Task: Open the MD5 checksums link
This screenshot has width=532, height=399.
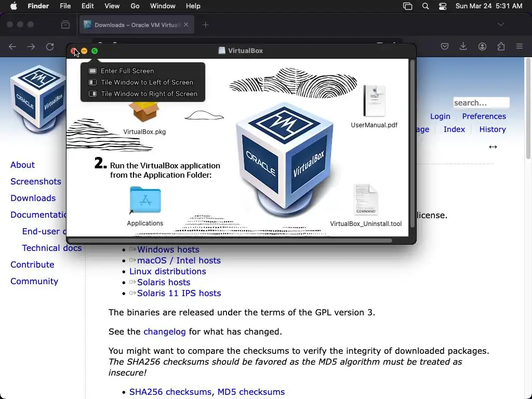Action: point(251,392)
